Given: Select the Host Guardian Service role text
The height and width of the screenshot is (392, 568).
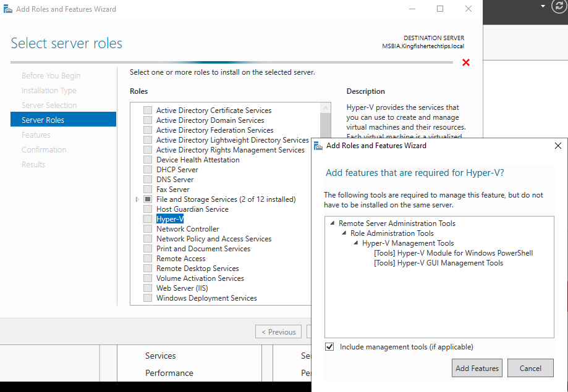Looking at the screenshot, I should (x=192, y=209).
